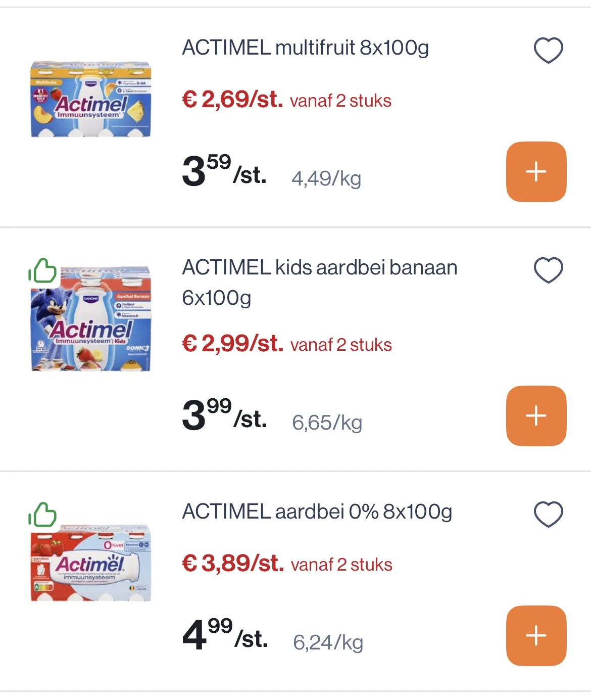This screenshot has width=591, height=700.
Task: Click the 6,65/kg unit price
Action: 327,423
